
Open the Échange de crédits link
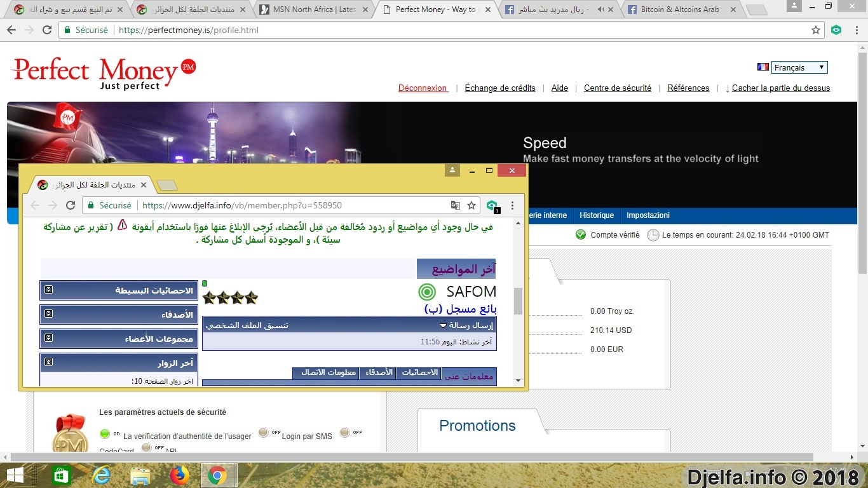click(x=500, y=88)
